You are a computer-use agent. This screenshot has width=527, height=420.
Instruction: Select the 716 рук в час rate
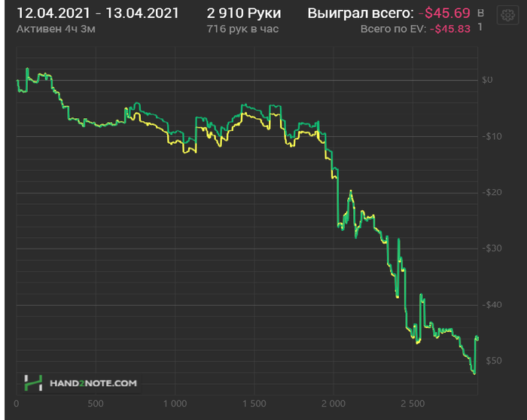[x=242, y=29]
